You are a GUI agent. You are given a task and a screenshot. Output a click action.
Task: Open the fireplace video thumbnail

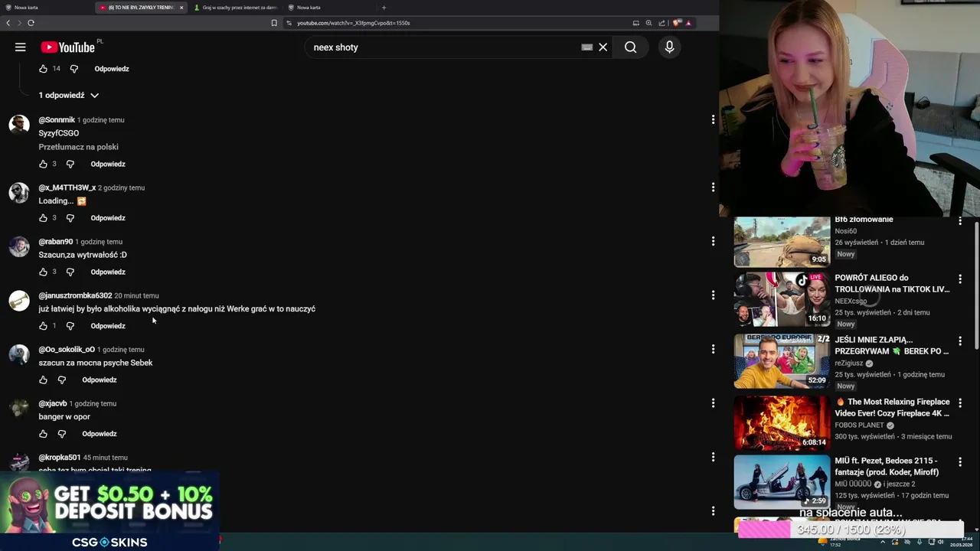tap(782, 422)
